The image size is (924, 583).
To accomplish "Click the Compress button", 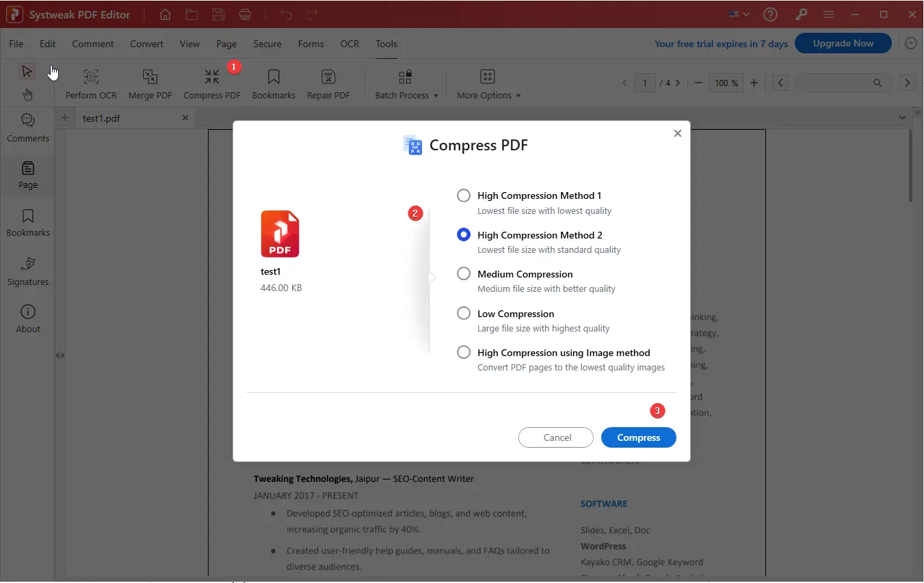I will click(x=639, y=437).
